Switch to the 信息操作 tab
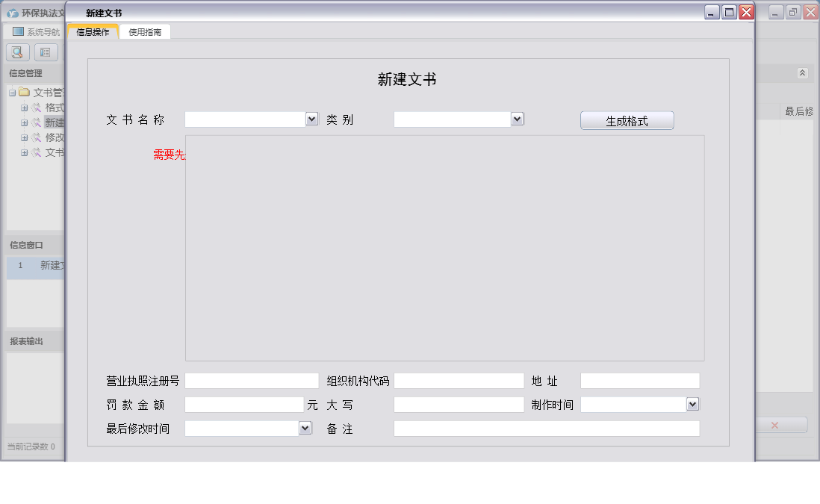This screenshot has height=504, width=820. tap(93, 32)
